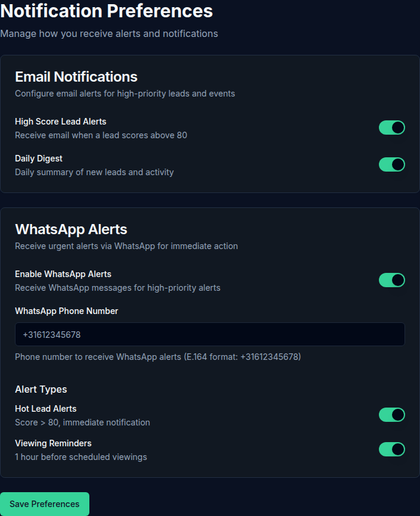The width and height of the screenshot is (420, 516).
Task: Click the Daily Digest label text
Action: (38, 158)
